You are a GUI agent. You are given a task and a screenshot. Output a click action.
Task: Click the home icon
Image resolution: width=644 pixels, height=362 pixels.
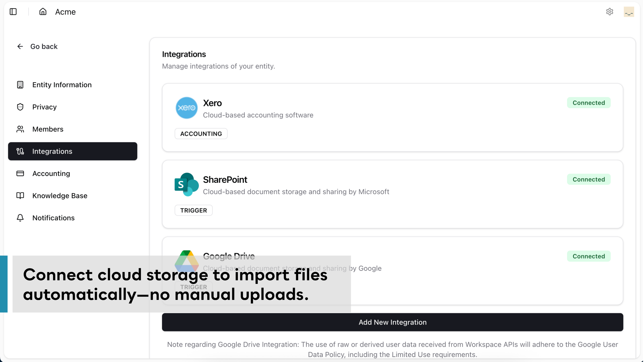43,12
